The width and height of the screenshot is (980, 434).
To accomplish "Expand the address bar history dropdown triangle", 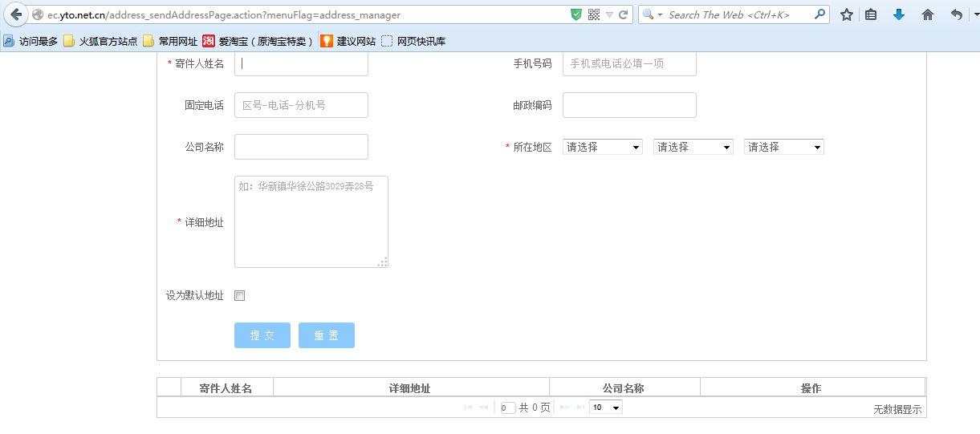I will (x=609, y=14).
